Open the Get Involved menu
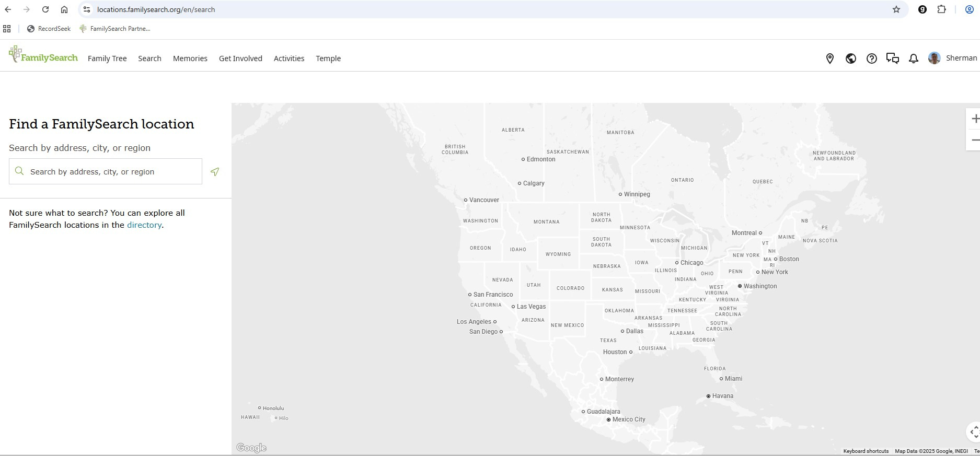This screenshot has height=456, width=980. (240, 59)
